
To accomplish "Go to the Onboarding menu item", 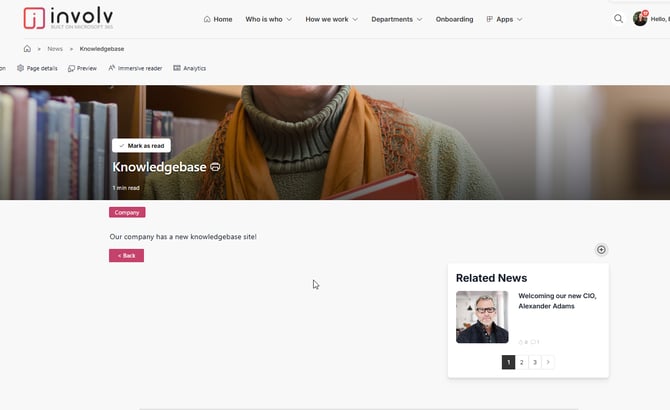I will click(x=454, y=19).
